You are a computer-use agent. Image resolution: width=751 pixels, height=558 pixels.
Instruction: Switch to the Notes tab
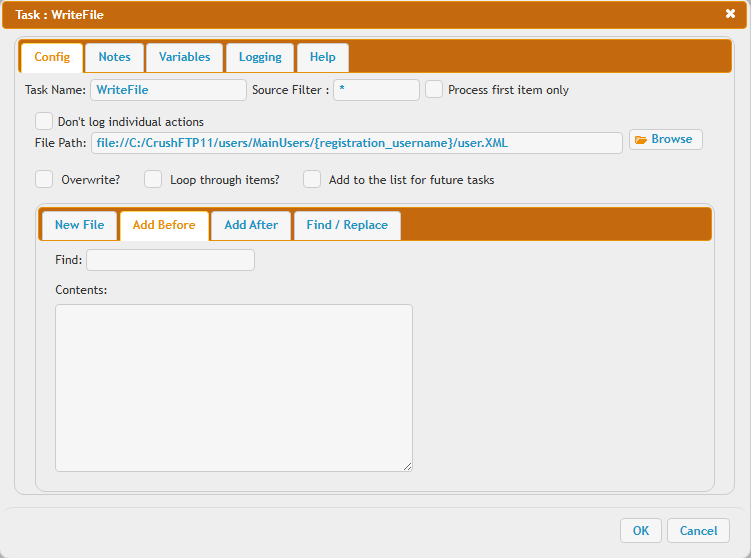[x=114, y=57]
